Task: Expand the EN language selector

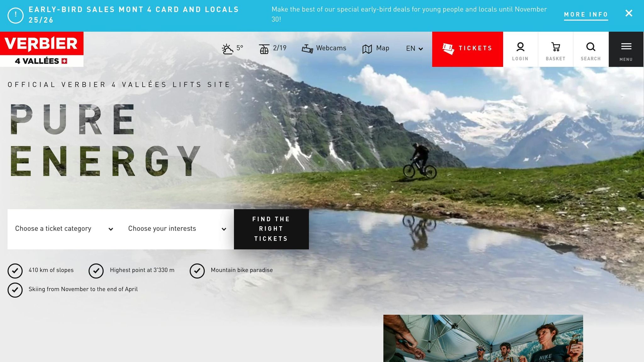Action: pyautogui.click(x=414, y=48)
